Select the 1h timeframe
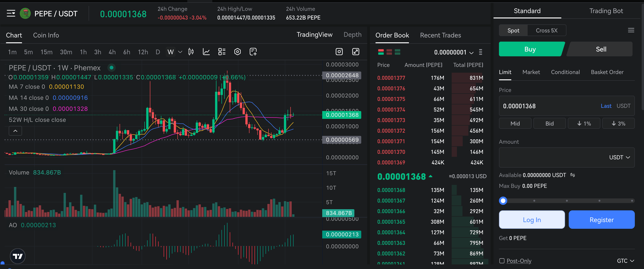Image resolution: width=644 pixels, height=269 pixels. pyautogui.click(x=83, y=52)
